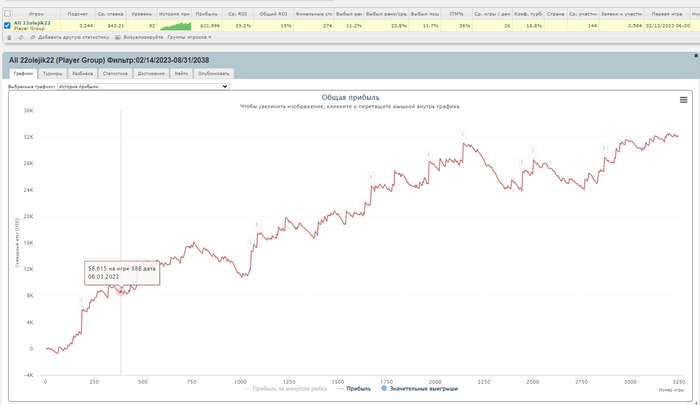Click the trash delete icon below the player row

pos(9,38)
